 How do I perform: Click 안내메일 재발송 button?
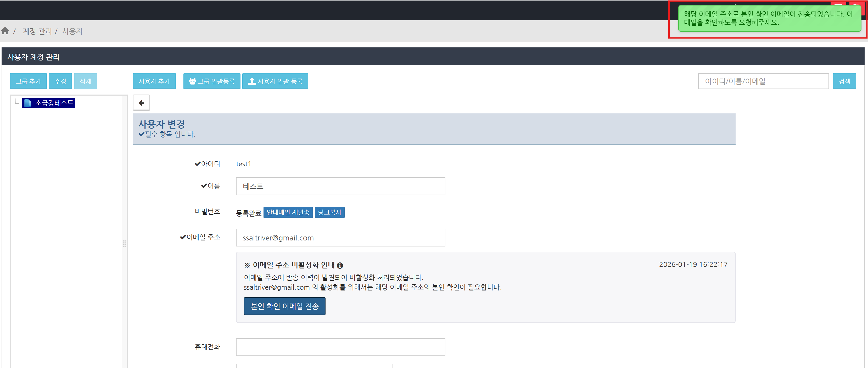tap(288, 212)
